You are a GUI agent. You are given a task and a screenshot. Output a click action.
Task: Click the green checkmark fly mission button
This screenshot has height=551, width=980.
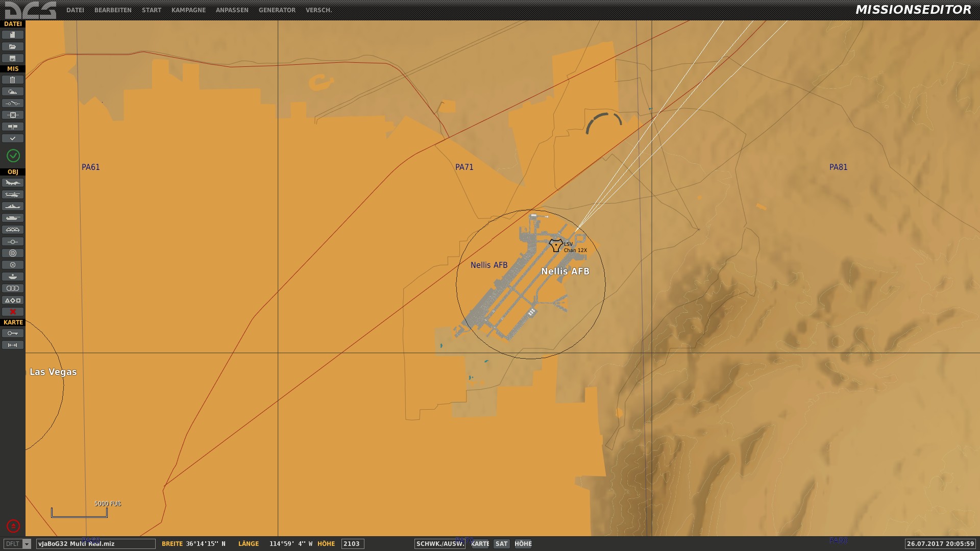(13, 156)
